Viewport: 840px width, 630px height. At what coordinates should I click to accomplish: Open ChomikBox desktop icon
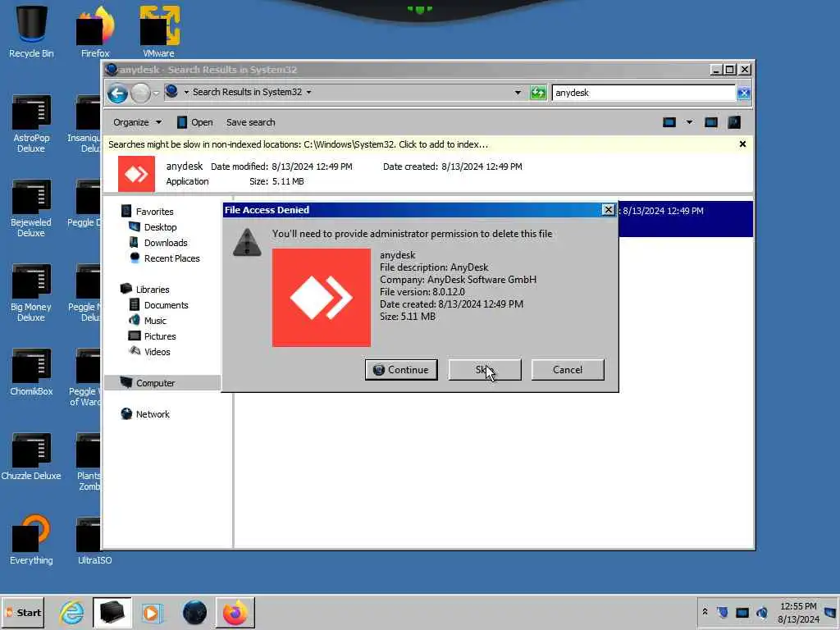pos(31,372)
